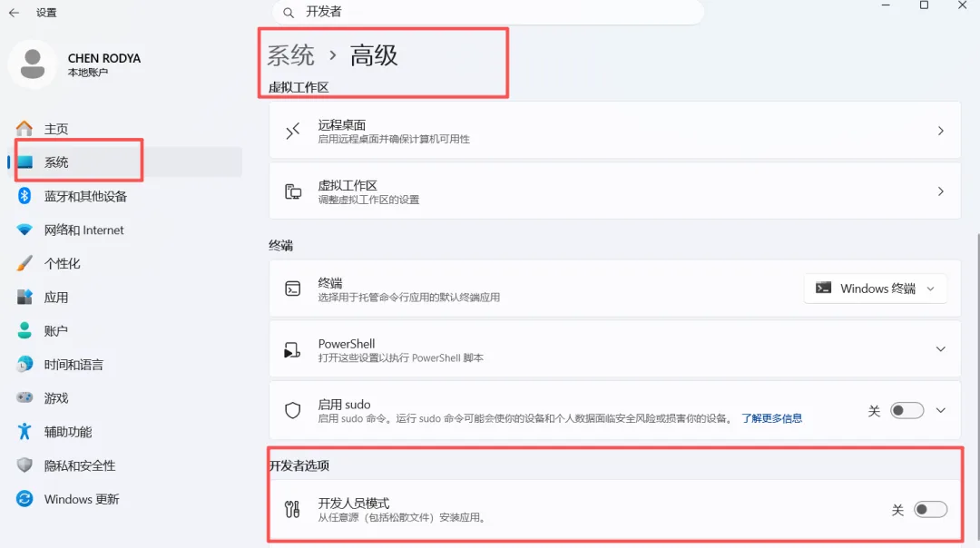This screenshot has height=548, width=980.
Task: Click the paintbrush icon for 个性化
Action: [24, 264]
